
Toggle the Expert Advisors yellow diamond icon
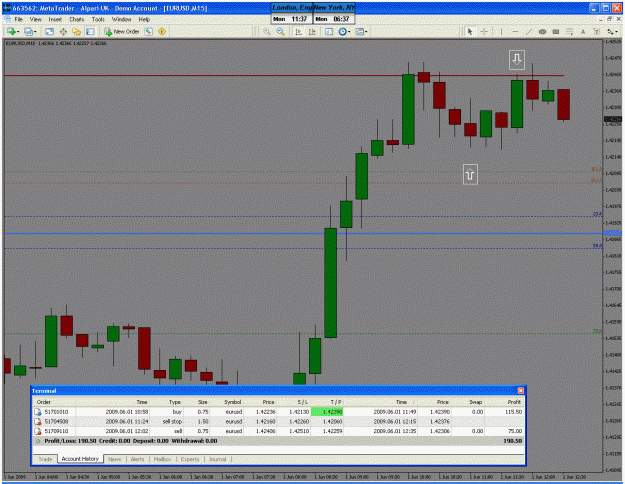(162, 31)
